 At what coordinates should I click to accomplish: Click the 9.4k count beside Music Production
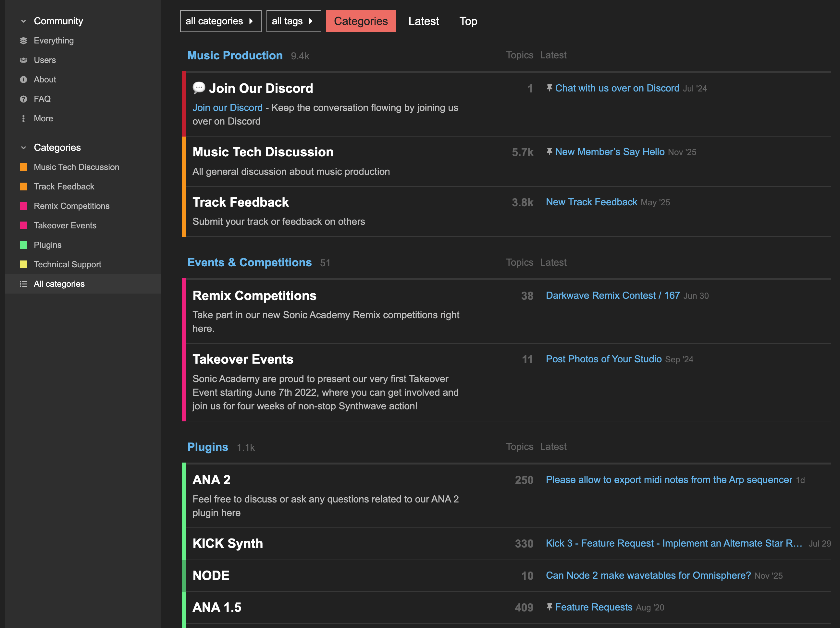[300, 56]
